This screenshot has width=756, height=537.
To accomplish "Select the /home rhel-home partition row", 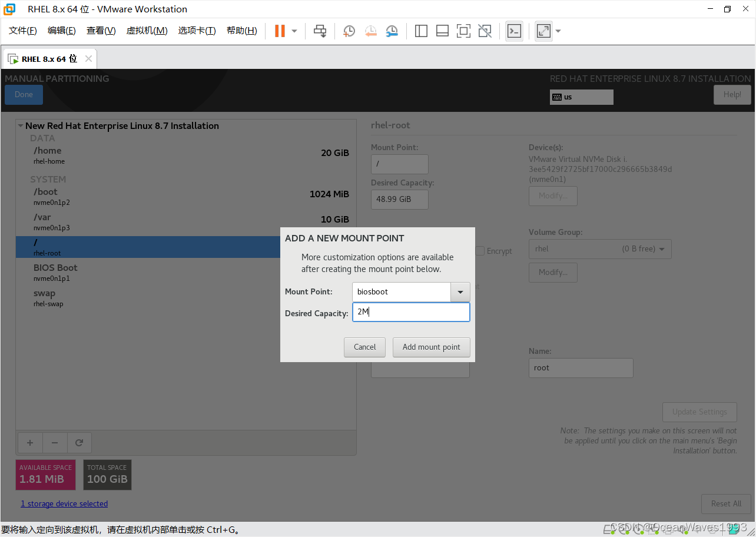I will click(186, 155).
